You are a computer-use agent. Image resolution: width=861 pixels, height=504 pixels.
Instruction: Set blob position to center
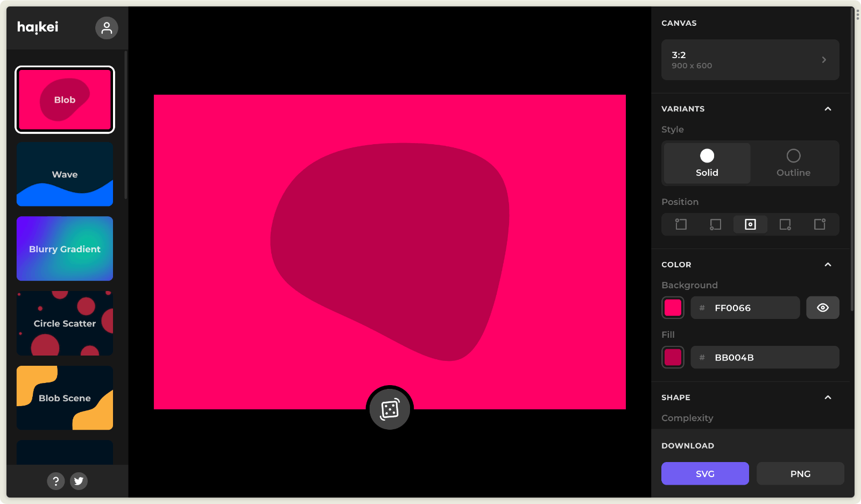click(x=750, y=224)
